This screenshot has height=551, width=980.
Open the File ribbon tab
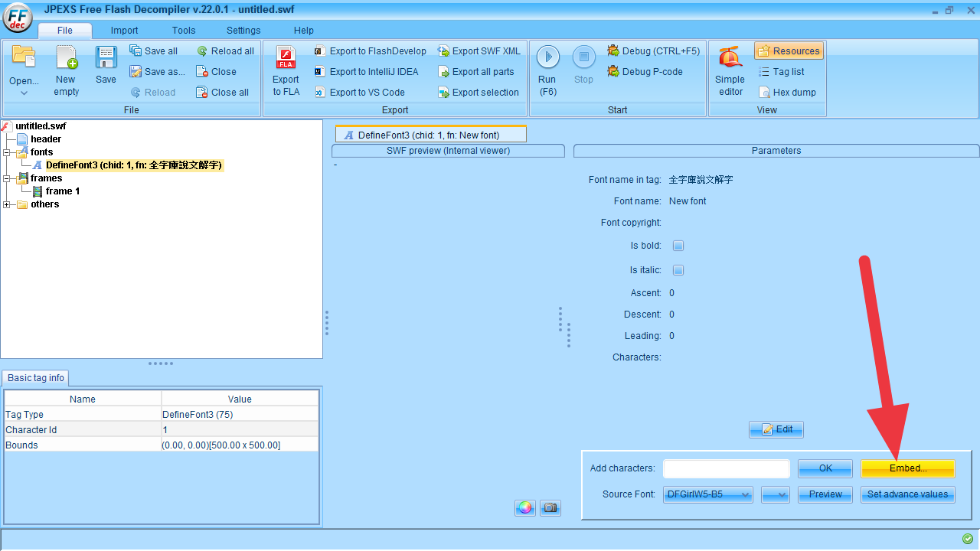tap(65, 31)
